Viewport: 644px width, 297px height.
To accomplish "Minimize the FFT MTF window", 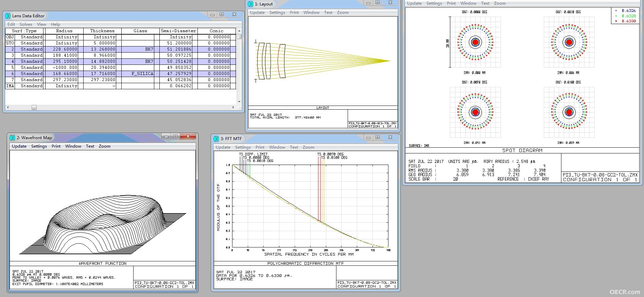I will 368,137.
